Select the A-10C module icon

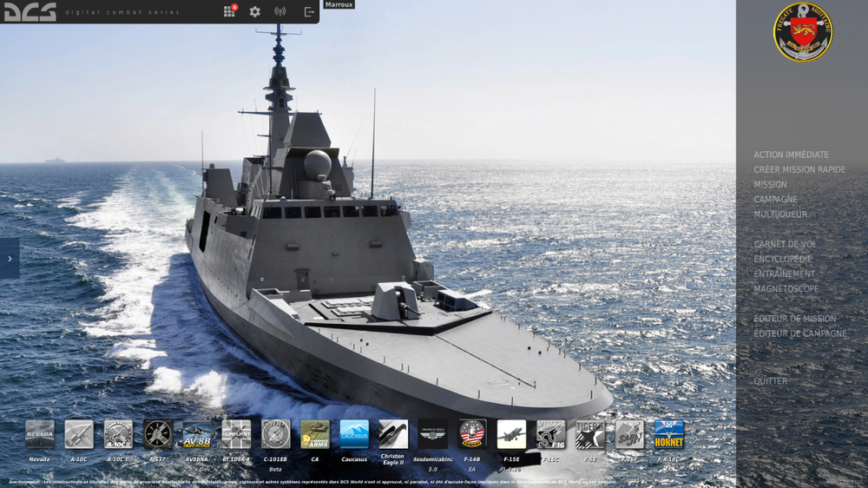(x=79, y=433)
